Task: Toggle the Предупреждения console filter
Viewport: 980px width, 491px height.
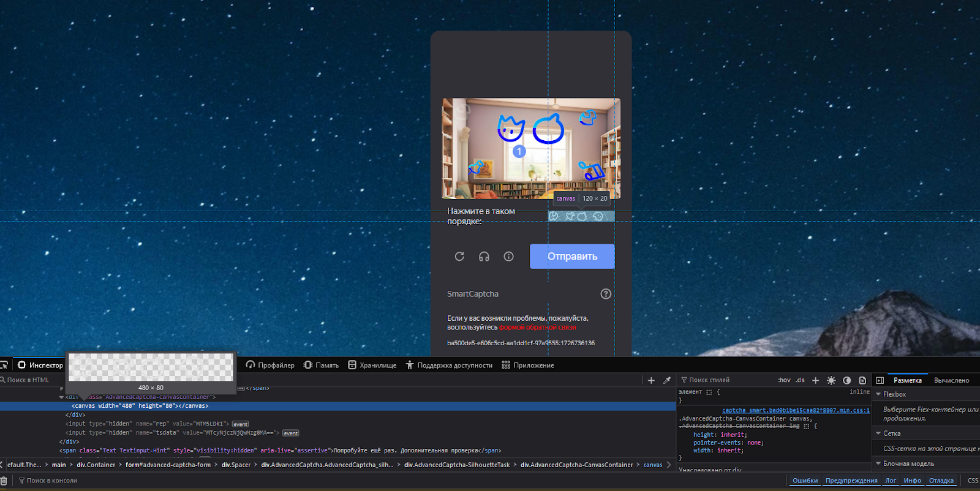Action: tap(851, 481)
